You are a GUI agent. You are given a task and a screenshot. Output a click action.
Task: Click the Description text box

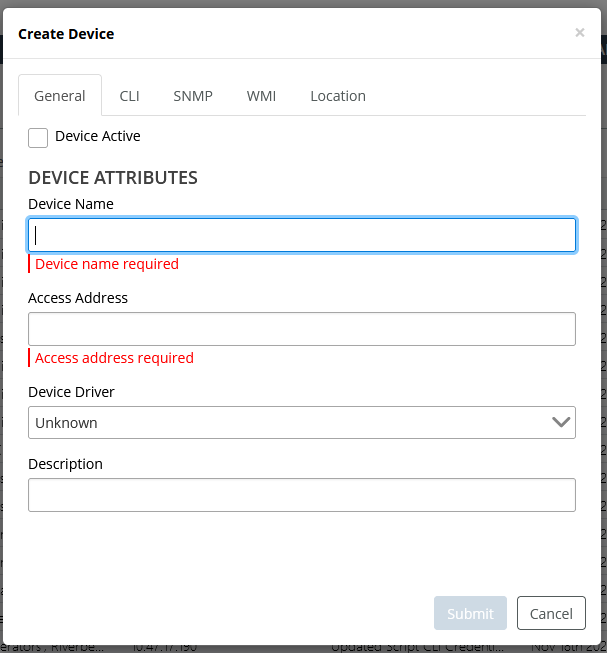click(x=301, y=495)
